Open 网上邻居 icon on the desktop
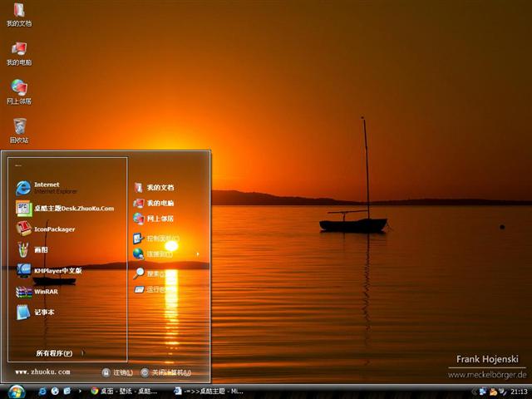The image size is (532, 399). click(x=19, y=90)
